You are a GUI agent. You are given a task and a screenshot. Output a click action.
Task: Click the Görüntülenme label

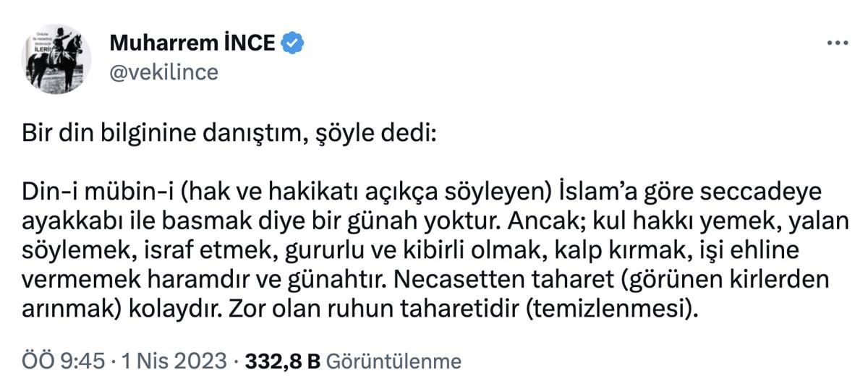coord(394,360)
